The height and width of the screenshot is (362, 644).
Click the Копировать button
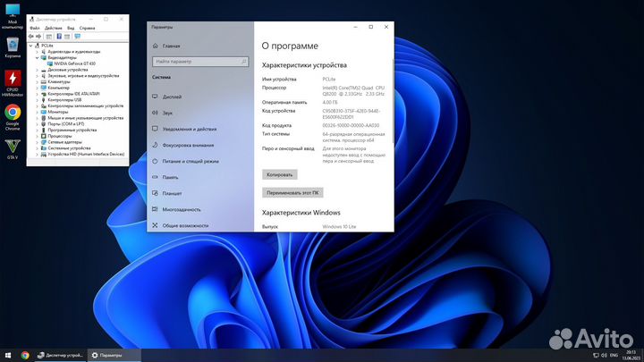pos(280,175)
